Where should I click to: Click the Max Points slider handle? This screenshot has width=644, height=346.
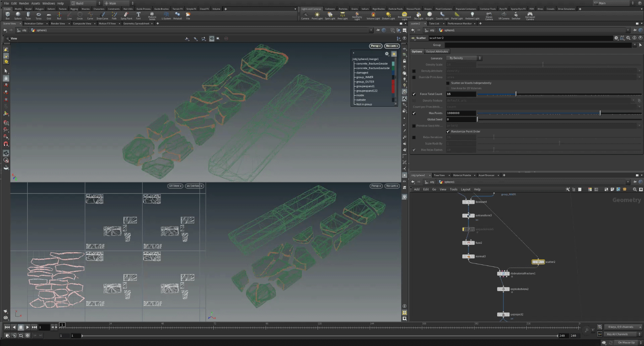[600, 113]
